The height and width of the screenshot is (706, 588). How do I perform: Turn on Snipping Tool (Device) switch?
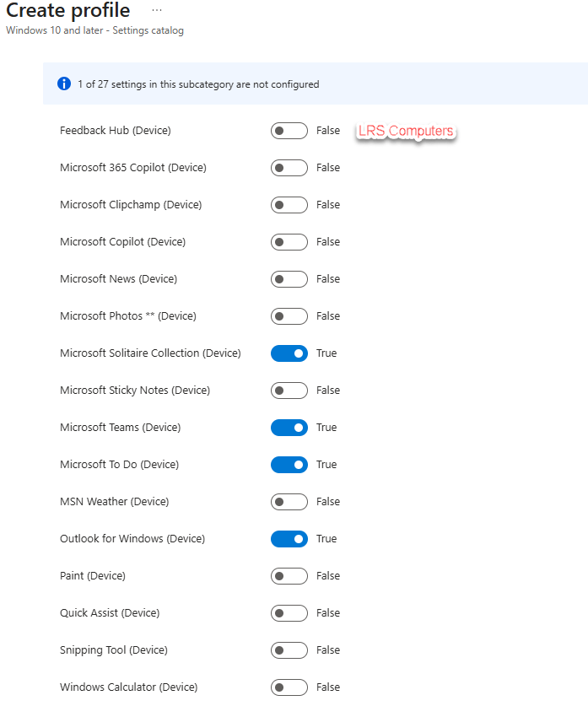click(289, 650)
